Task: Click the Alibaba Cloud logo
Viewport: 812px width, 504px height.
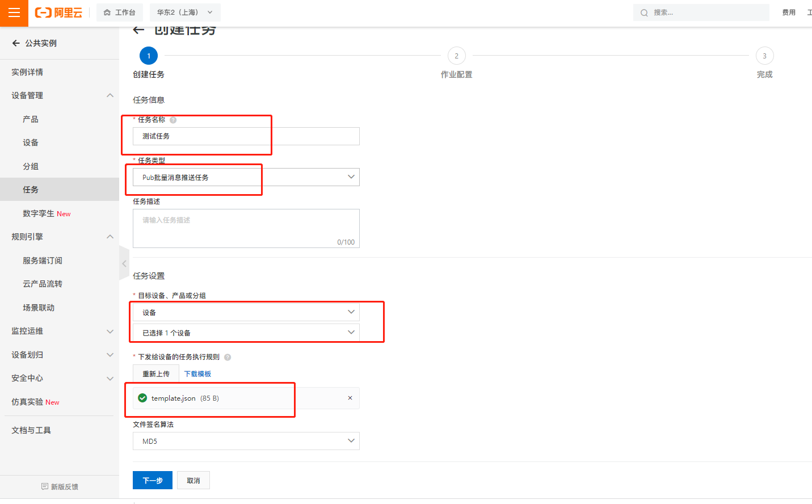Action: 58,12
